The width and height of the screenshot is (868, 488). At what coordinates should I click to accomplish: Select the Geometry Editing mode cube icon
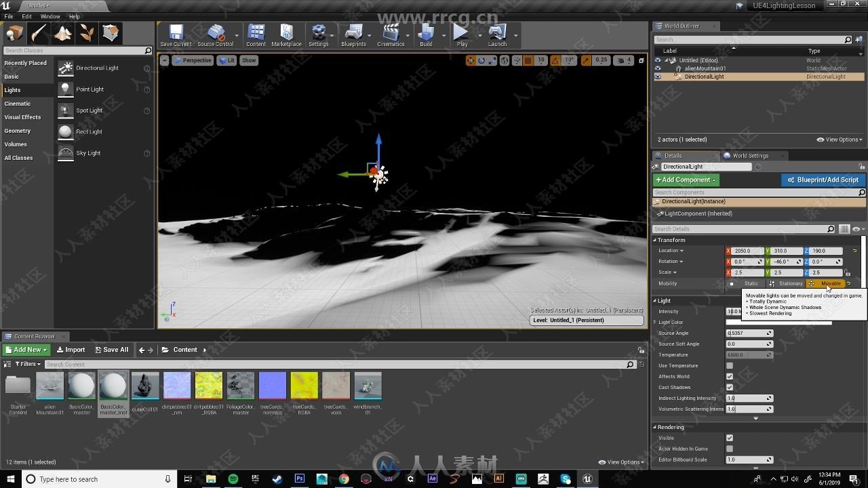[111, 33]
